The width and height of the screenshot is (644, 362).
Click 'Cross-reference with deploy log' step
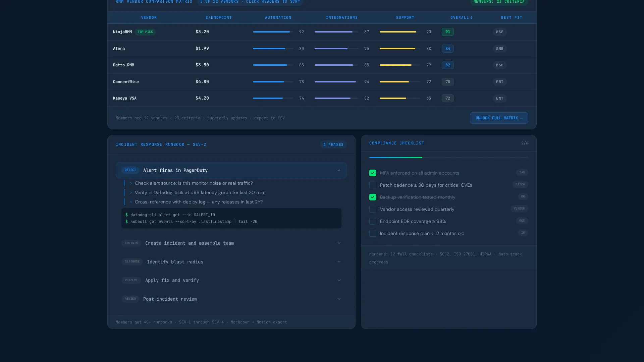click(199, 202)
